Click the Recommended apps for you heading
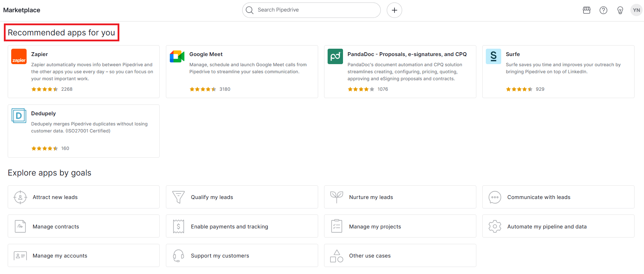The width and height of the screenshot is (644, 274). click(61, 33)
